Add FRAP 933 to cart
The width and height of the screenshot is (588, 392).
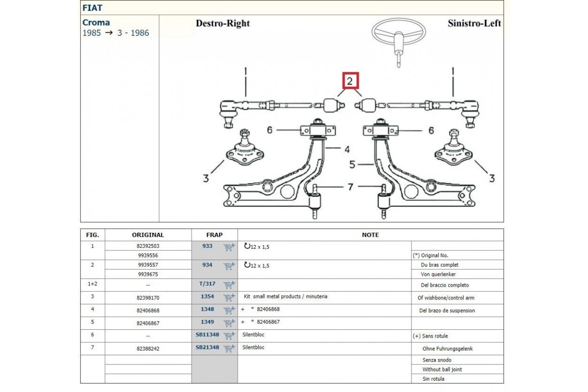229,247
